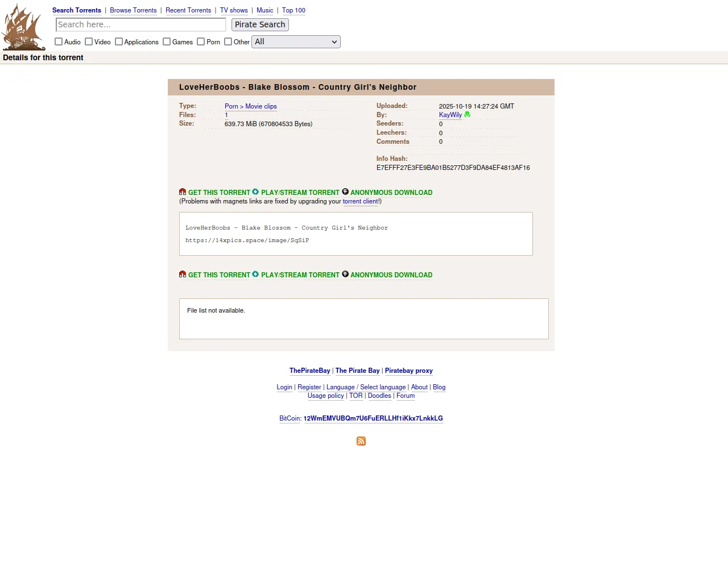
Task: Click the BitCoin address link
Action: 373,418
